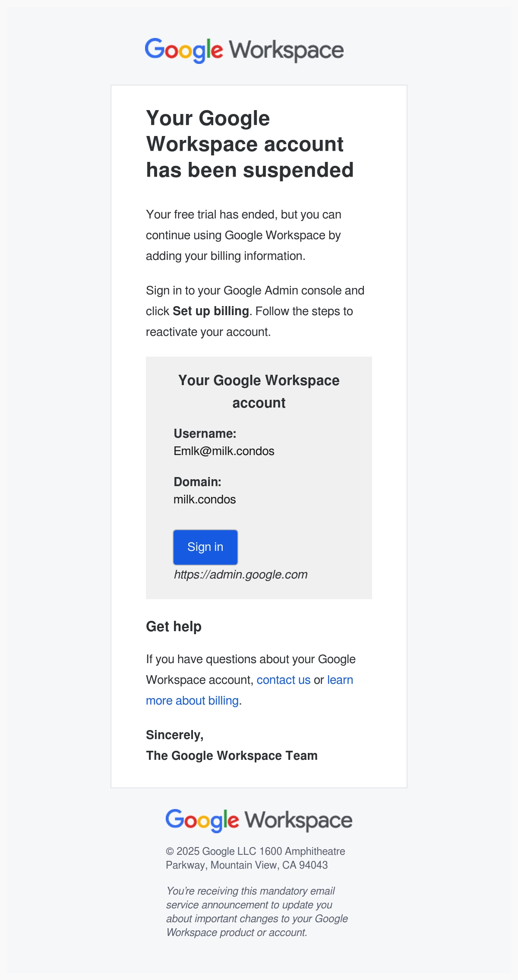The image size is (518, 980).
Task: Open the https://admin.google.com URL text
Action: tap(241, 575)
